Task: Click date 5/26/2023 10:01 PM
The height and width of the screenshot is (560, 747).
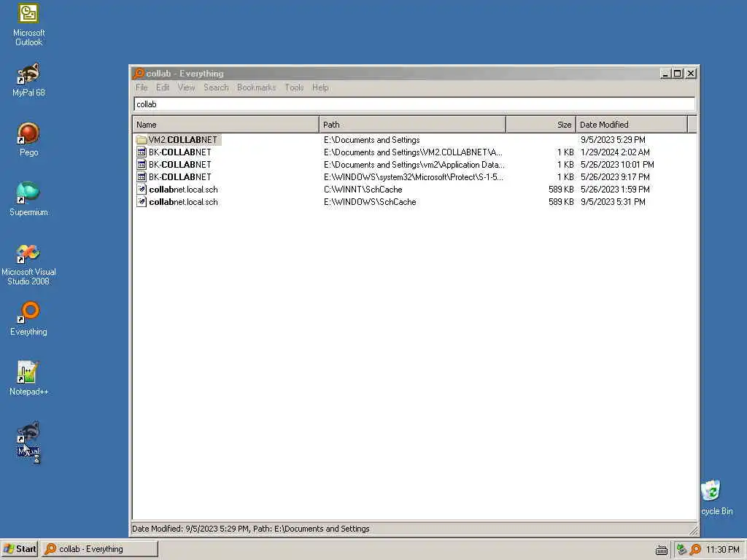Action: click(x=617, y=164)
